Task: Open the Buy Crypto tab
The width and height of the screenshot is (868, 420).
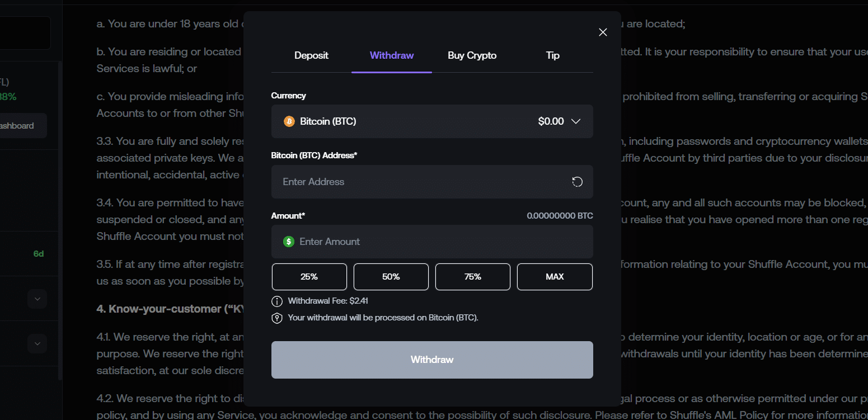Action: click(x=472, y=55)
